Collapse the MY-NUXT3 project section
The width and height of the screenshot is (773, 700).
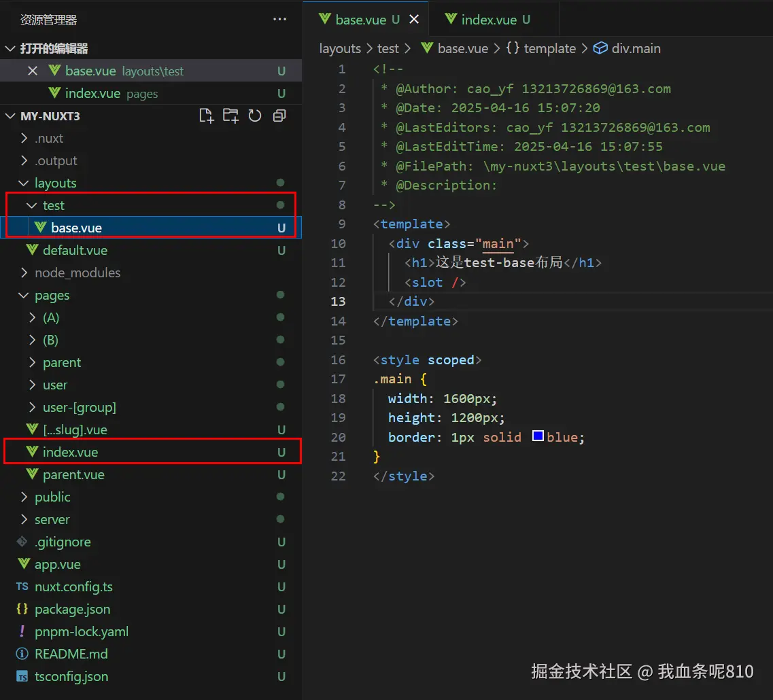click(x=50, y=116)
